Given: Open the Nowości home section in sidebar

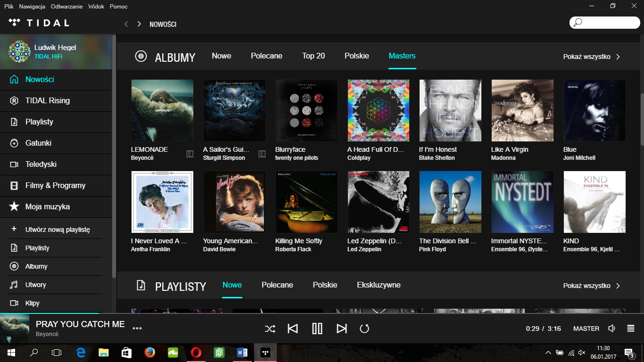Looking at the screenshot, I should coord(56,79).
